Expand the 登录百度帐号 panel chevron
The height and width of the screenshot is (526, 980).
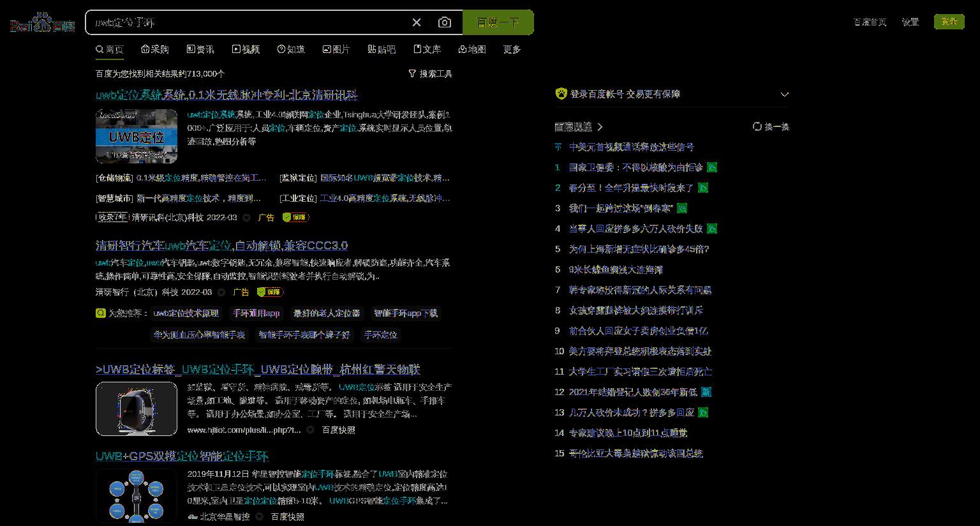coord(785,94)
